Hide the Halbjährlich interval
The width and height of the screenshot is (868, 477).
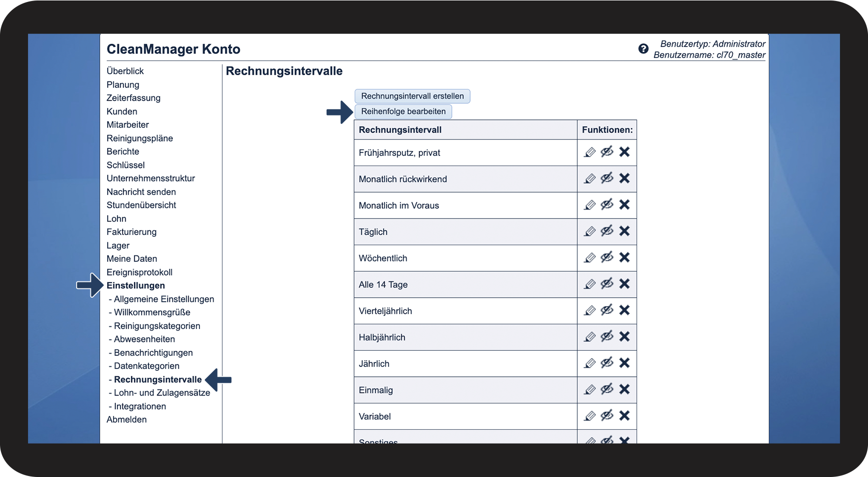(x=607, y=337)
